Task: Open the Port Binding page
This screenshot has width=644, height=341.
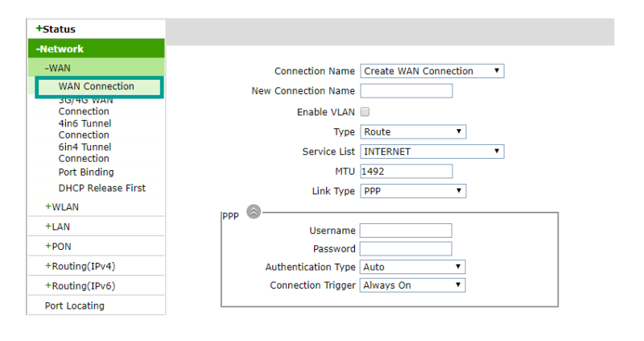Action: click(86, 173)
